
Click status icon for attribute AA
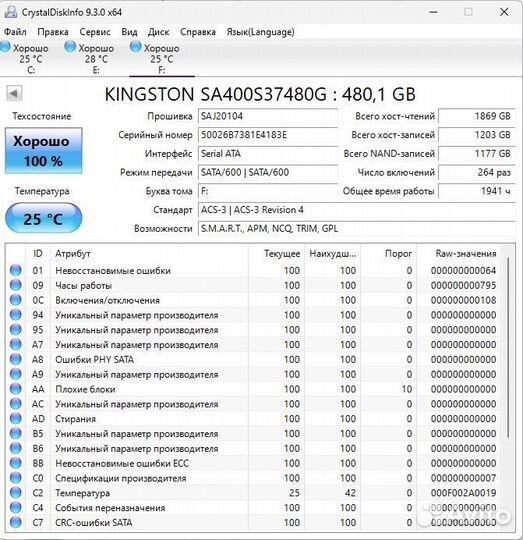pos(15,389)
